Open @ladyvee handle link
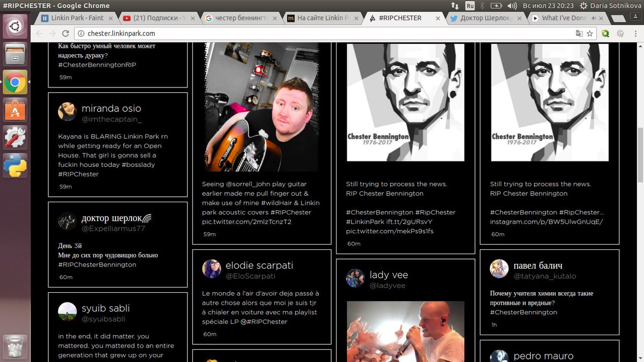The width and height of the screenshot is (644, 362). tap(387, 286)
